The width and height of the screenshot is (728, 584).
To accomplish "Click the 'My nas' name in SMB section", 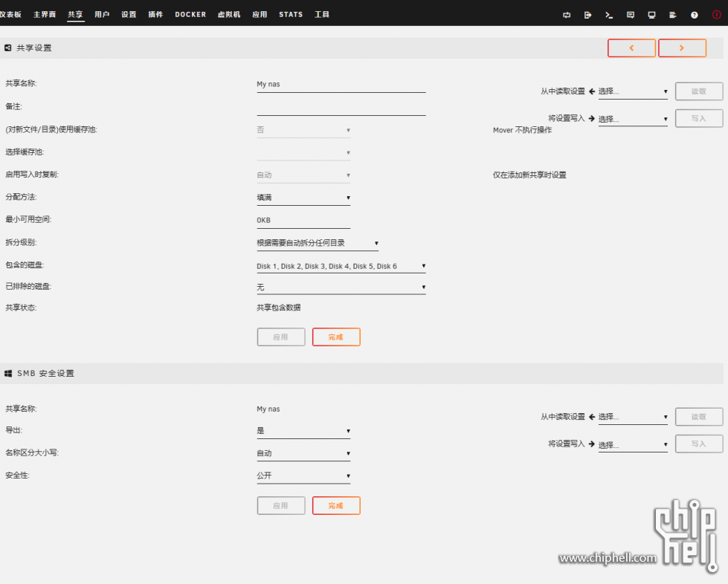I will point(268,409).
